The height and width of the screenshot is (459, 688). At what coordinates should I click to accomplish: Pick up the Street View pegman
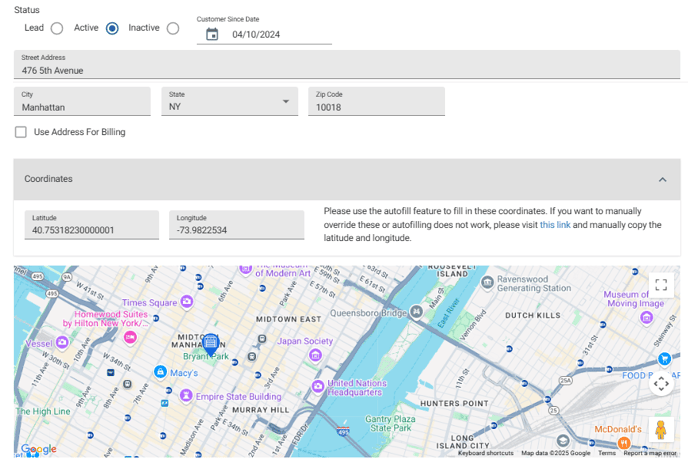point(660,429)
